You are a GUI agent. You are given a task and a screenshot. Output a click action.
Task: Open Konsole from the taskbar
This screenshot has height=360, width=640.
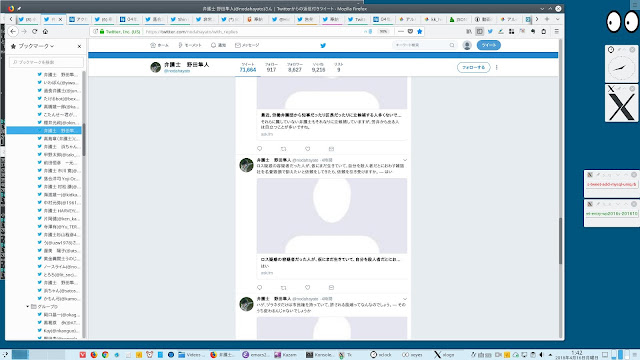tap(319, 355)
